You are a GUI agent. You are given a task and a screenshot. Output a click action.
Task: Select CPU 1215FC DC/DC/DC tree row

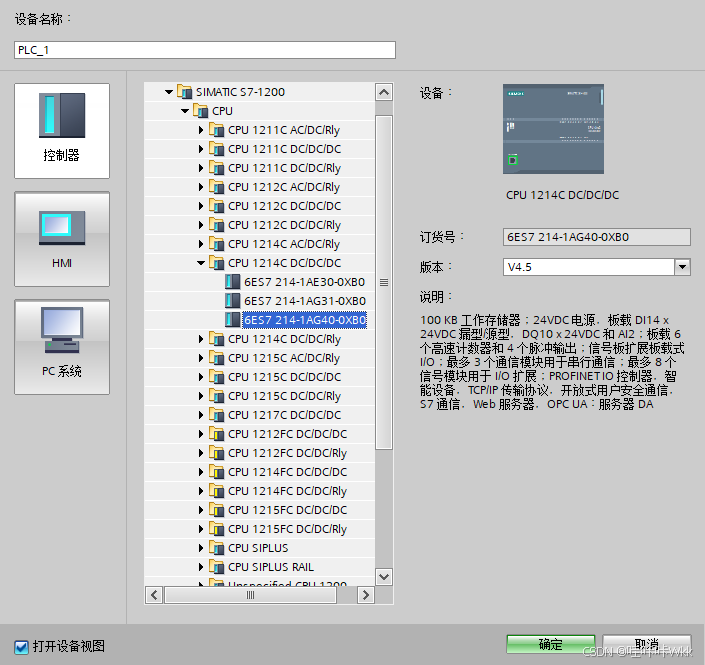click(259, 510)
